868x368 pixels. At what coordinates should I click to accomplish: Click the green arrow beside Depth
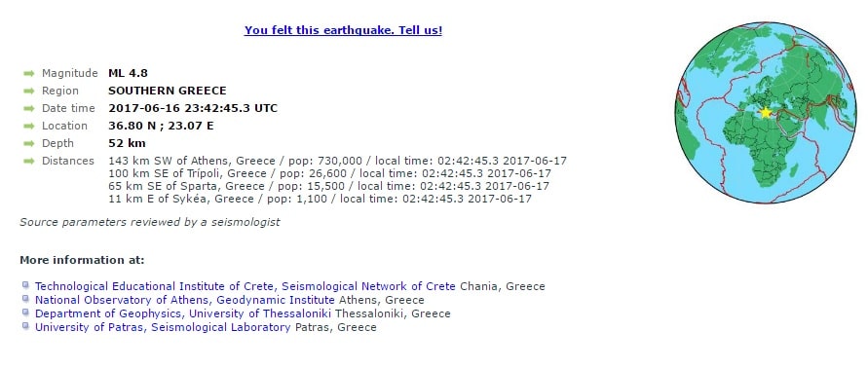(29, 144)
